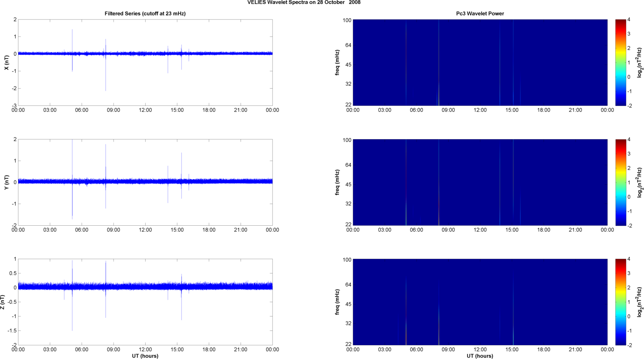
Task: Click the '-2' tick on the bottom colorbar
Action: [630, 345]
